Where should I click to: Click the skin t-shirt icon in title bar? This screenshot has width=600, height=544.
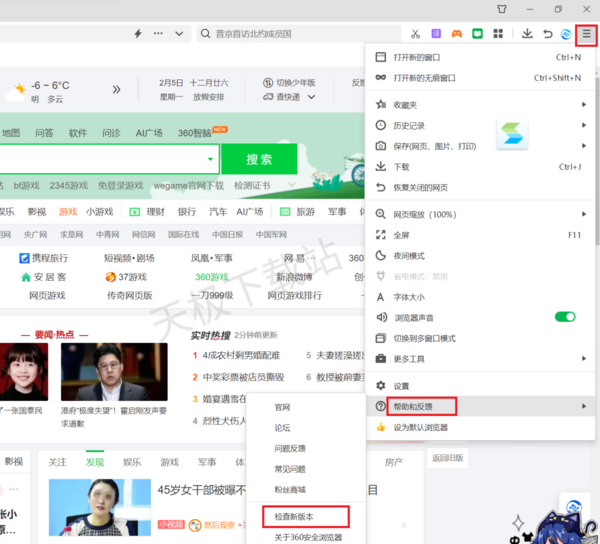[503, 9]
